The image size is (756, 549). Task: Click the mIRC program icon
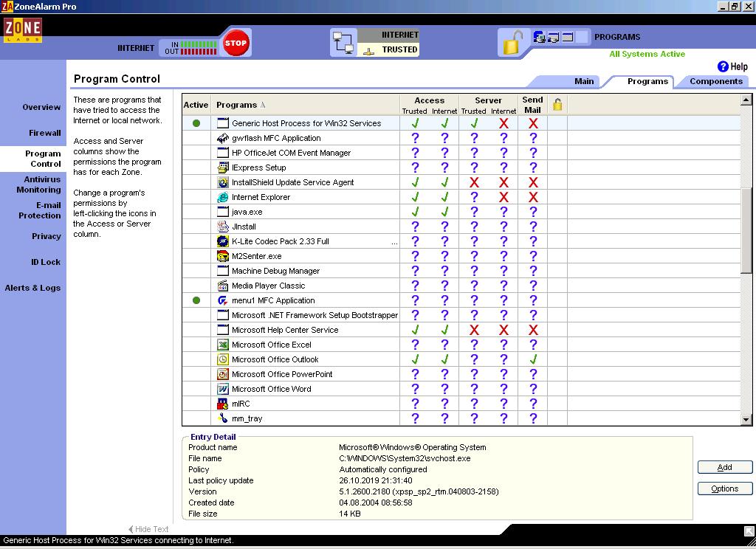223,404
